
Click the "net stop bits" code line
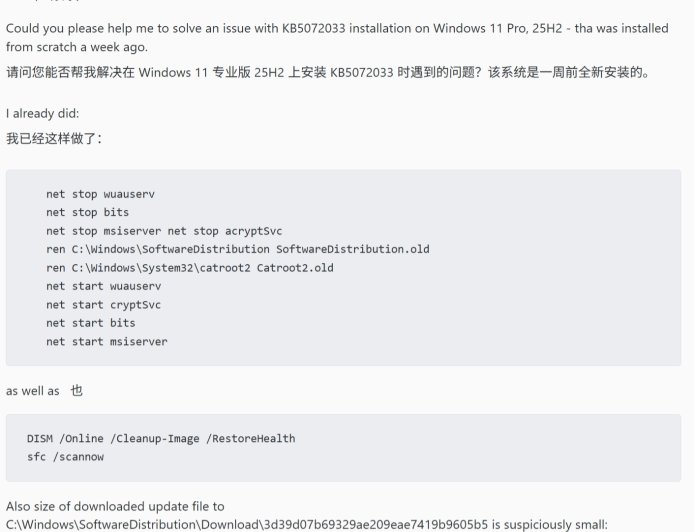pos(88,212)
